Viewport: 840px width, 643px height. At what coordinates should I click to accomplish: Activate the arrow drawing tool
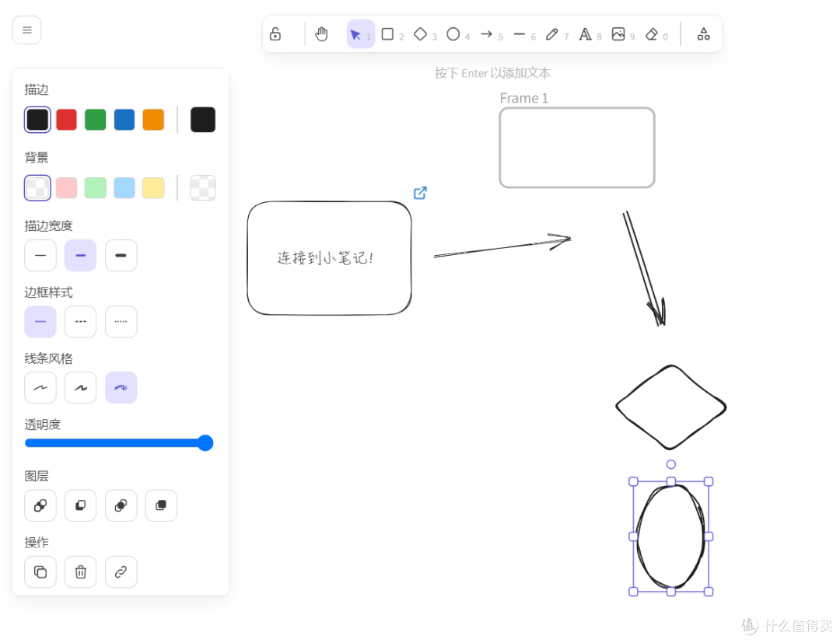pyautogui.click(x=486, y=34)
